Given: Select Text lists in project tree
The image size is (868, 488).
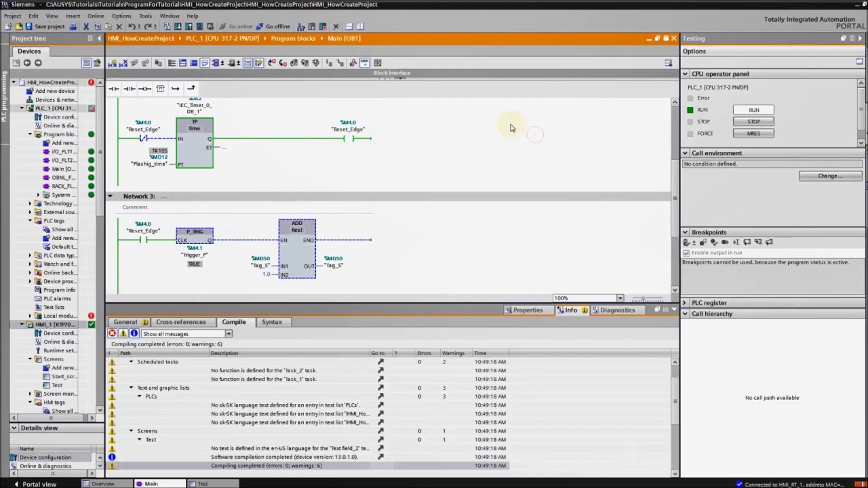Looking at the screenshot, I should 54,307.
